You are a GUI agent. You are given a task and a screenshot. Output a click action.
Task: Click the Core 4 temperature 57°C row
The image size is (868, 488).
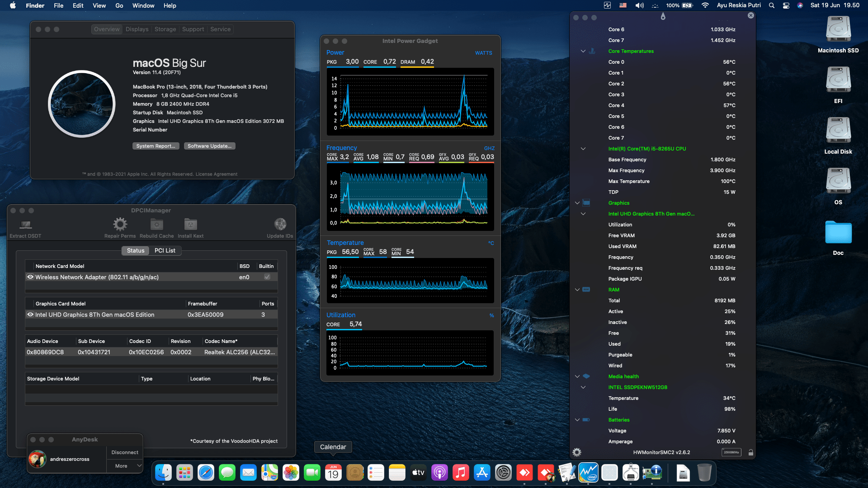coord(672,105)
